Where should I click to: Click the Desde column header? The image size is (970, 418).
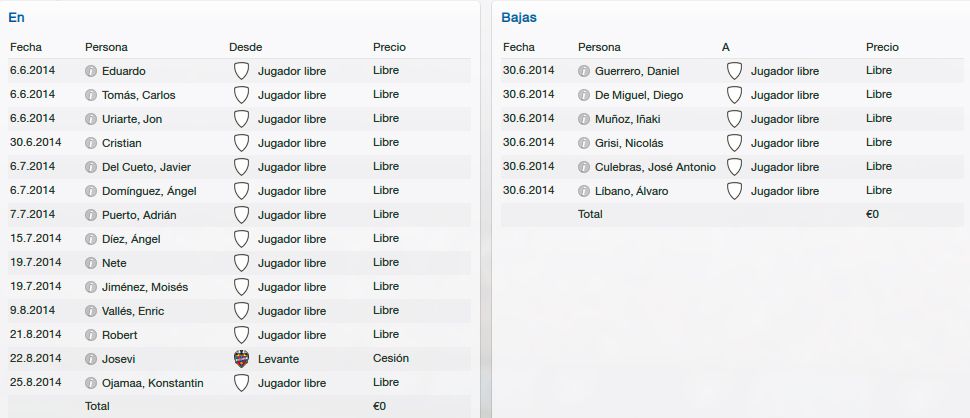click(x=246, y=47)
